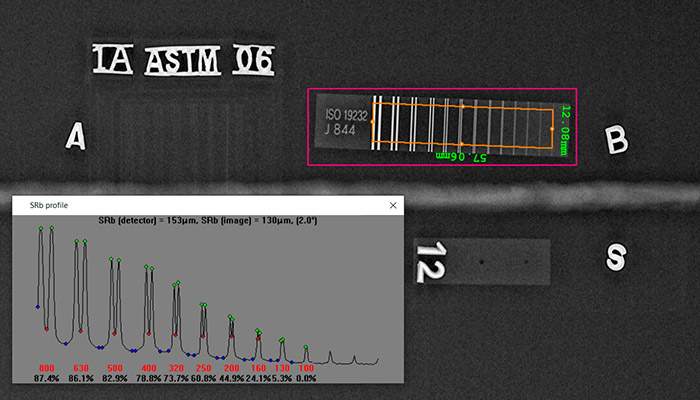Viewport: 700px width, 400px height.
Task: Click the 1A ASTM 06 marker
Action: point(182,62)
